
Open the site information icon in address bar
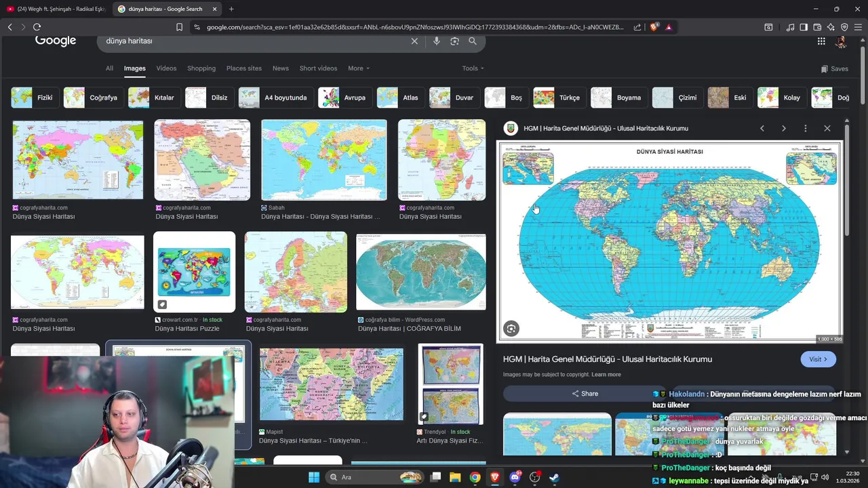pyautogui.click(x=197, y=27)
